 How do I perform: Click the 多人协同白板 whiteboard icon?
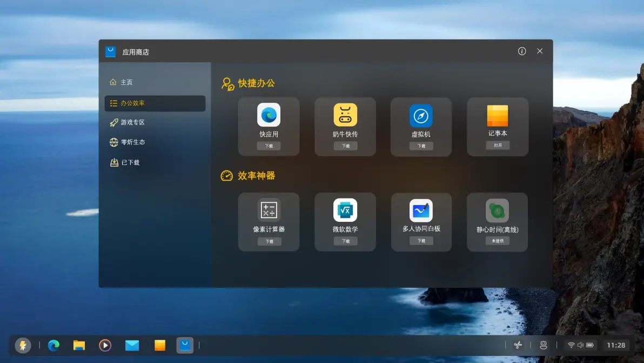(x=421, y=210)
